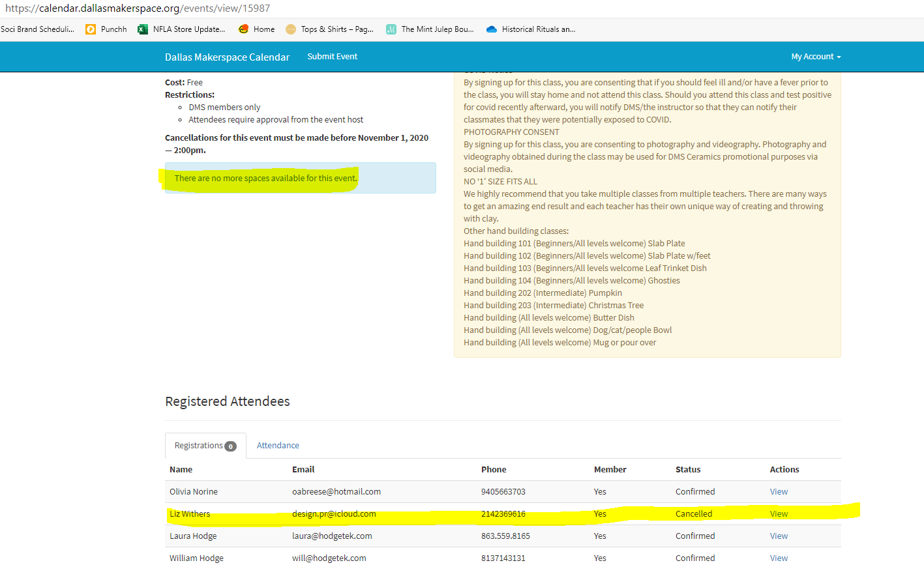The height and width of the screenshot is (576, 924).
Task: View Liz Withers' cancelled registration
Action: coord(779,514)
